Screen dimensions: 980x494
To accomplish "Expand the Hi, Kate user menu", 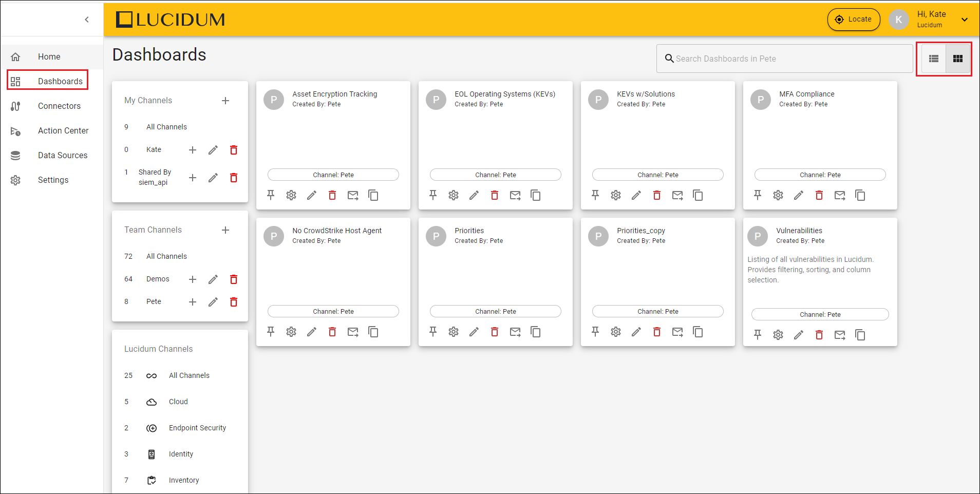I will coord(965,20).
